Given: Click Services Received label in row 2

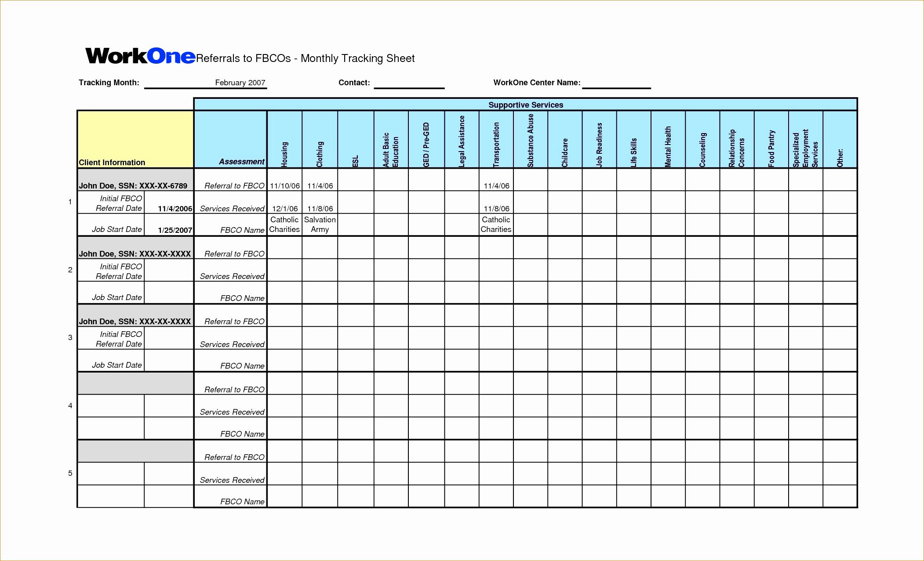Looking at the screenshot, I should 233,276.
